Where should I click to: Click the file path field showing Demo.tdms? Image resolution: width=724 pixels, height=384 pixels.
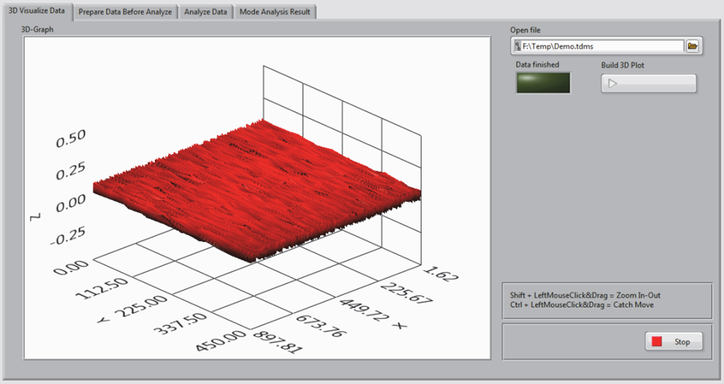point(602,46)
